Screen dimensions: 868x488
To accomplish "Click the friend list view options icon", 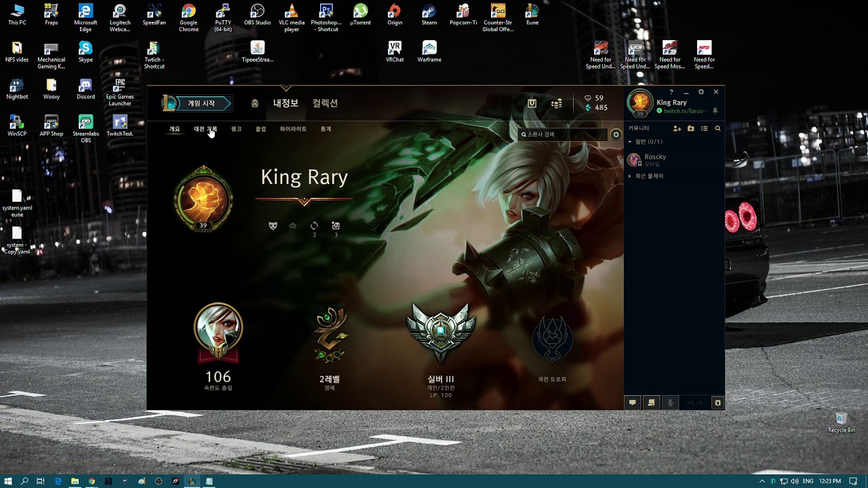I will pos(704,128).
